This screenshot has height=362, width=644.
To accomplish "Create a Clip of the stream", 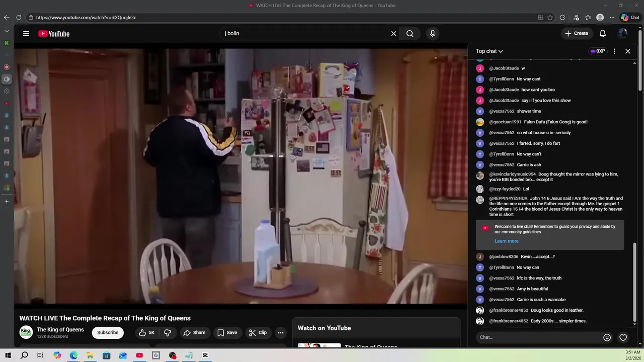I will point(258,332).
